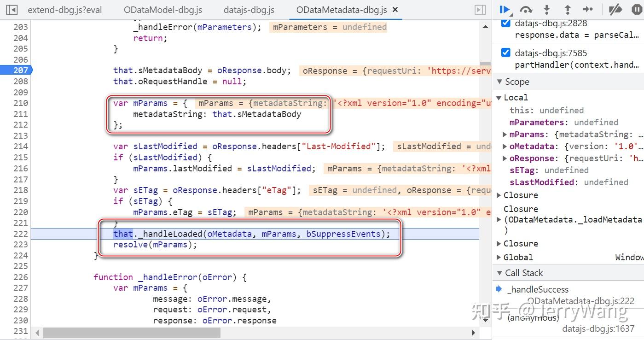The height and width of the screenshot is (340, 644).
Task: Expand the Closure (ODataMetadata._loadMetadata) scope
Action: pos(499,220)
